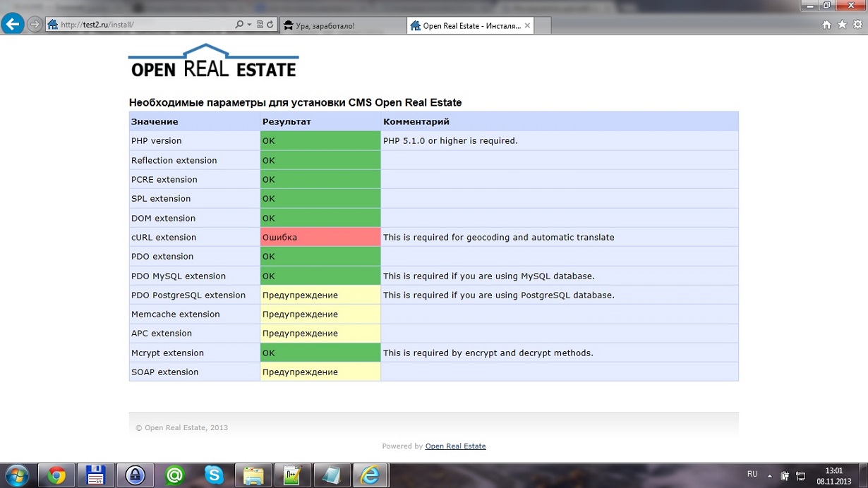Image resolution: width=868 pixels, height=488 pixels.
Task: Open the clock showing 13:01
Action: (834, 475)
